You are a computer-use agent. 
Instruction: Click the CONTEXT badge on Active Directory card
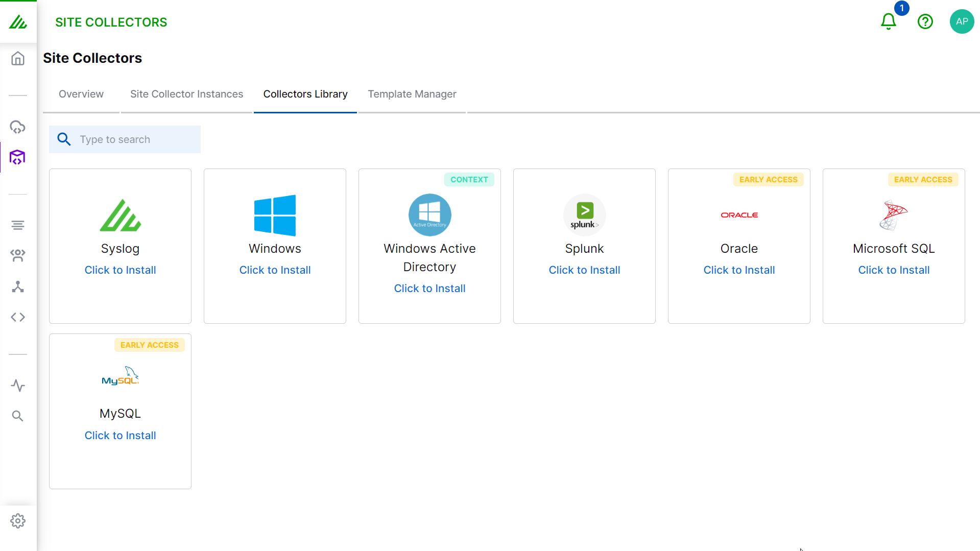tap(469, 180)
